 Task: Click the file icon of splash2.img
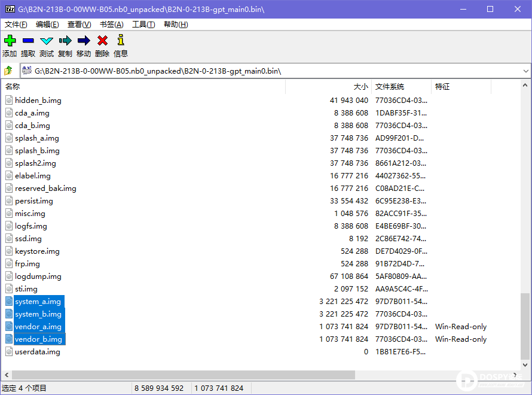pos(9,163)
